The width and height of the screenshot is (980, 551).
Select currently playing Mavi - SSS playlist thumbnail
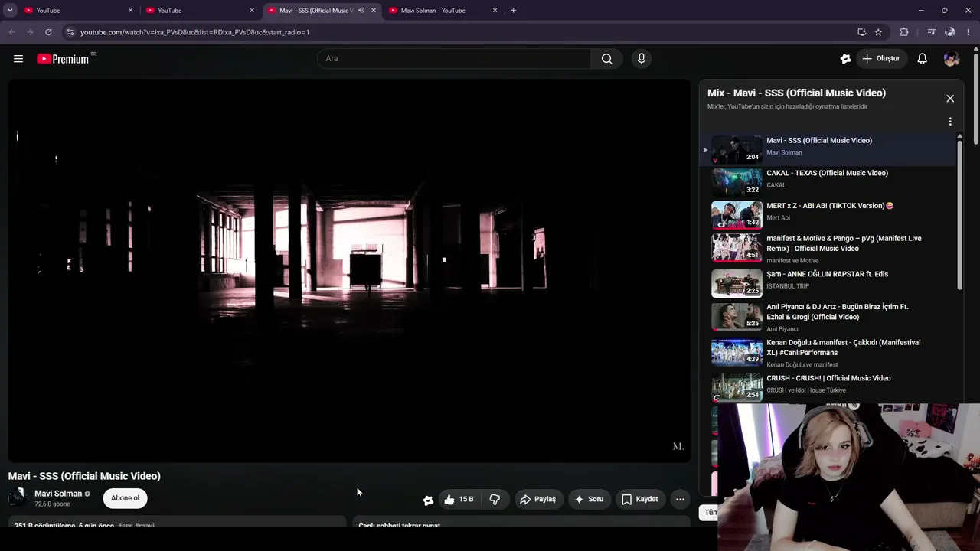[x=737, y=150]
